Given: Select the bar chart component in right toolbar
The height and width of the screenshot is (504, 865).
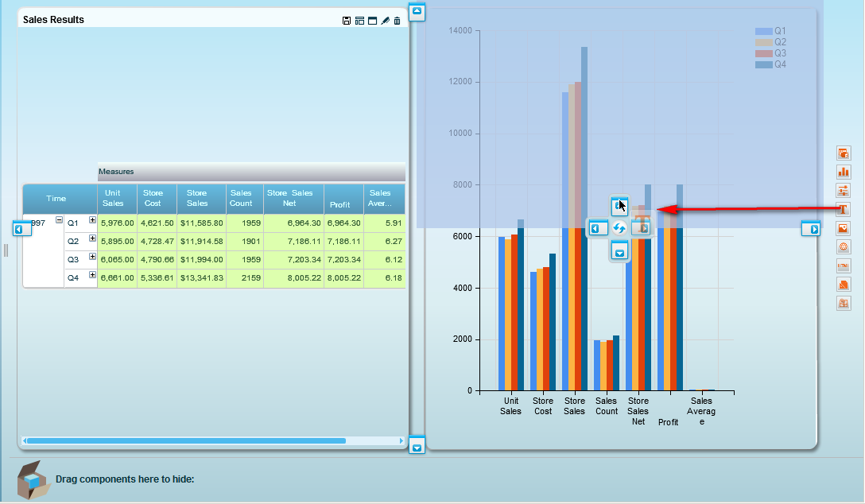Looking at the screenshot, I should pyautogui.click(x=844, y=172).
